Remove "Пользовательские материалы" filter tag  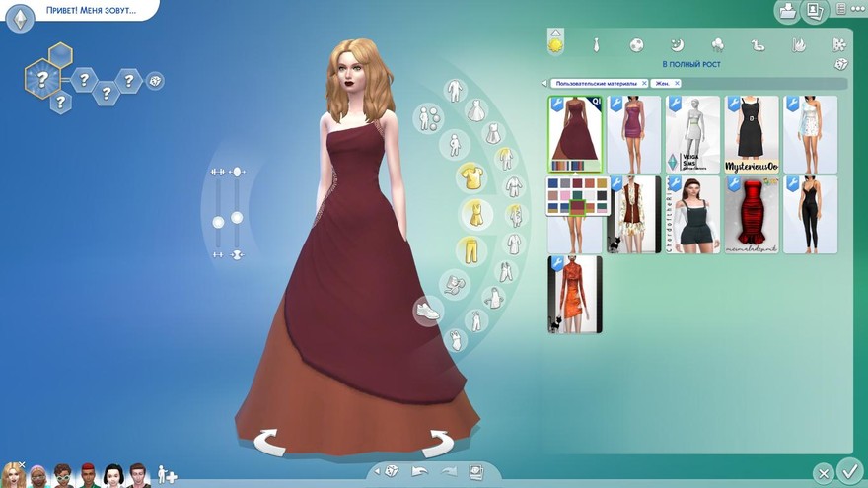pyautogui.click(x=644, y=83)
